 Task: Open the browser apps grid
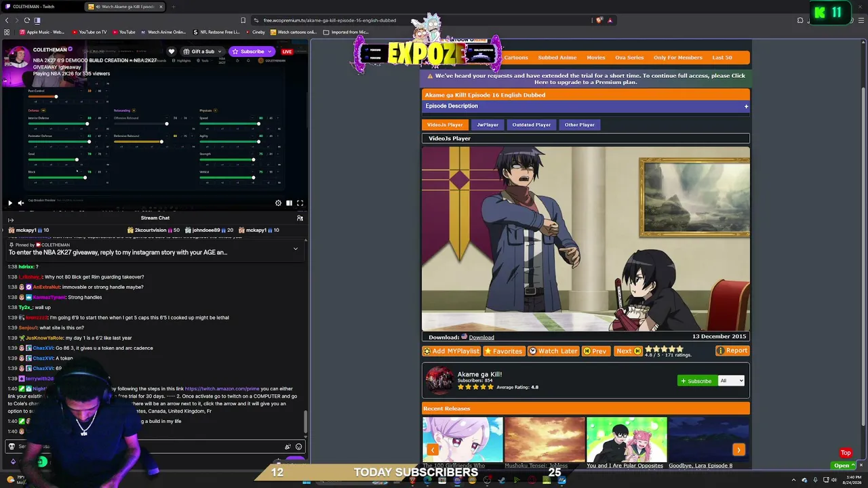pyautogui.click(x=7, y=32)
